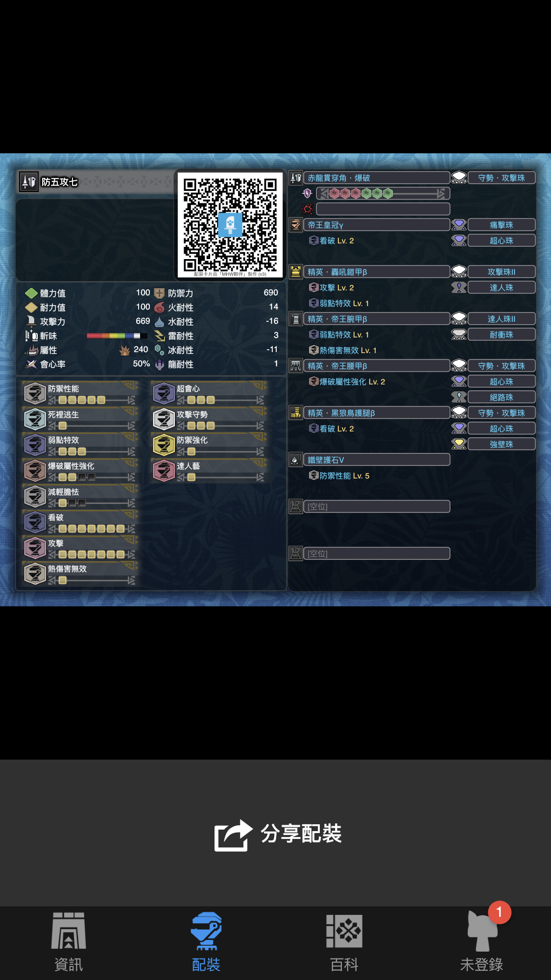This screenshot has height=980, width=551.
Task: Click the notification badge on 未登錄
Action: [499, 912]
